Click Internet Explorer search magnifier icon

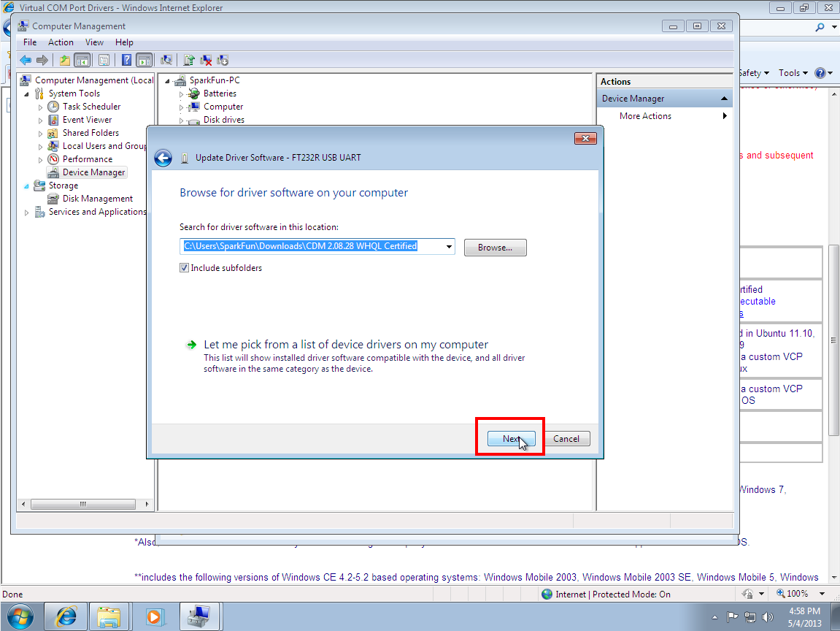click(820, 26)
